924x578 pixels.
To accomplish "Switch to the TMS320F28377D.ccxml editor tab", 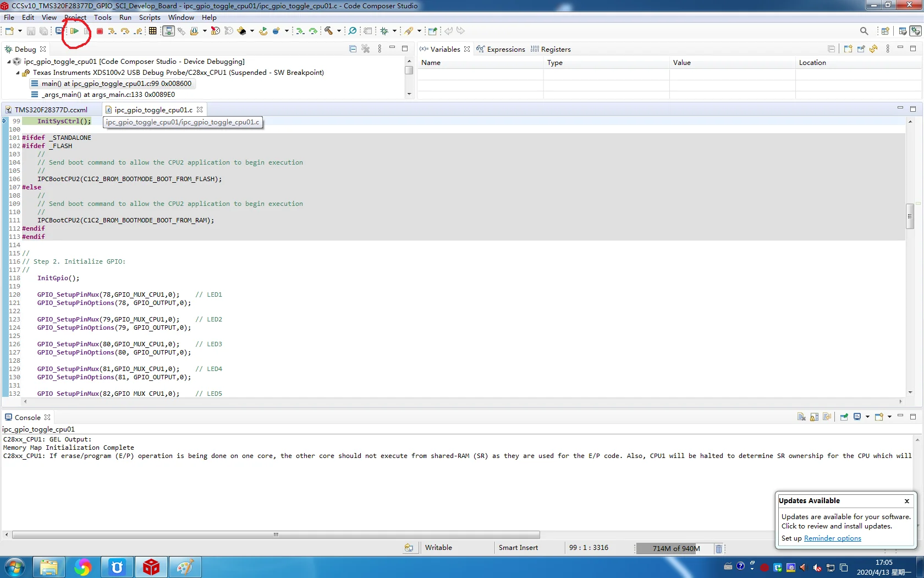I will click(46, 110).
